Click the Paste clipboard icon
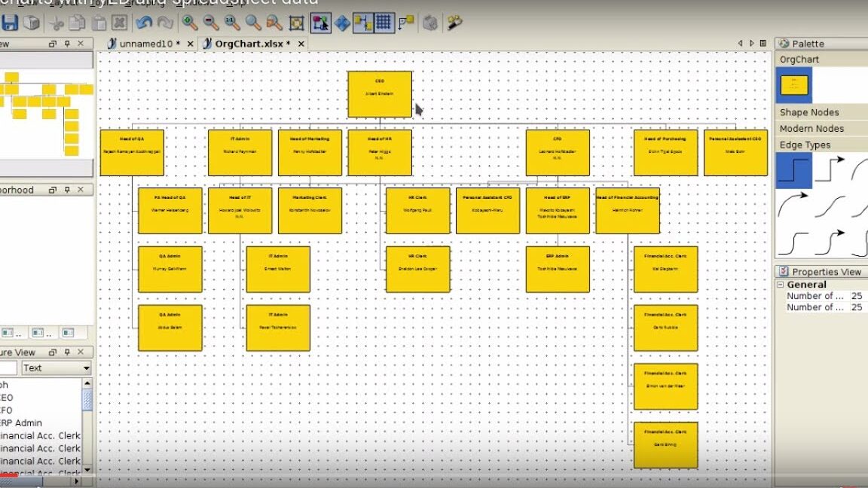868x488 pixels. coord(98,22)
